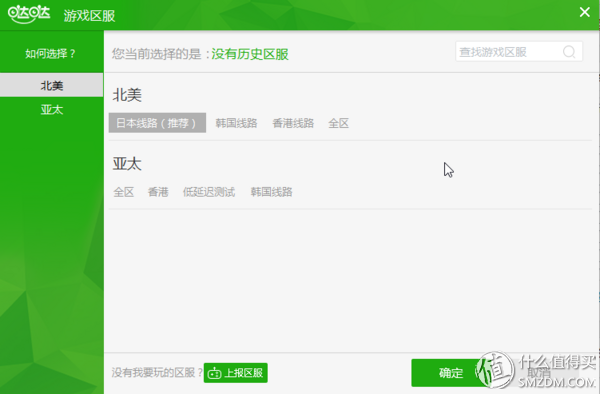Viewport: 600px width, 394px height.
Task: Choose 韩国线路 under 亚太
Action: (x=271, y=192)
